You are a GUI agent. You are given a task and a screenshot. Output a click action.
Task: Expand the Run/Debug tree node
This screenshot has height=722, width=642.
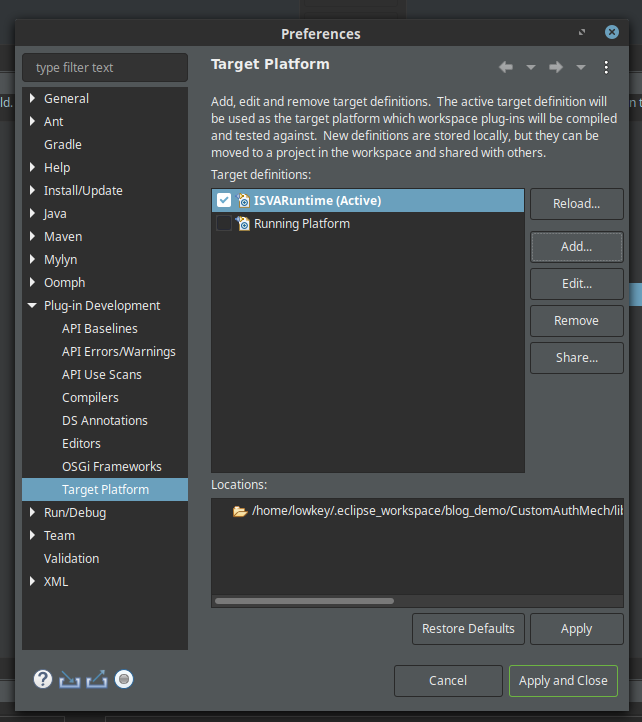pyautogui.click(x=32, y=512)
